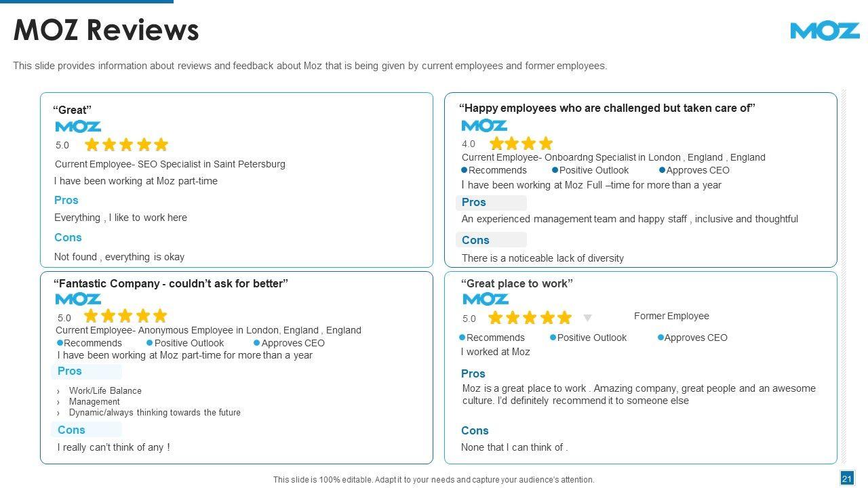Click the MOZ logo in top-right corner
Viewport: 868px width, 488px height.
[x=825, y=31]
